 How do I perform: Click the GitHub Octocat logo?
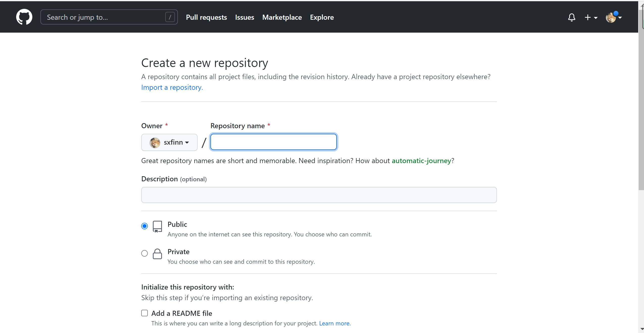(x=24, y=17)
